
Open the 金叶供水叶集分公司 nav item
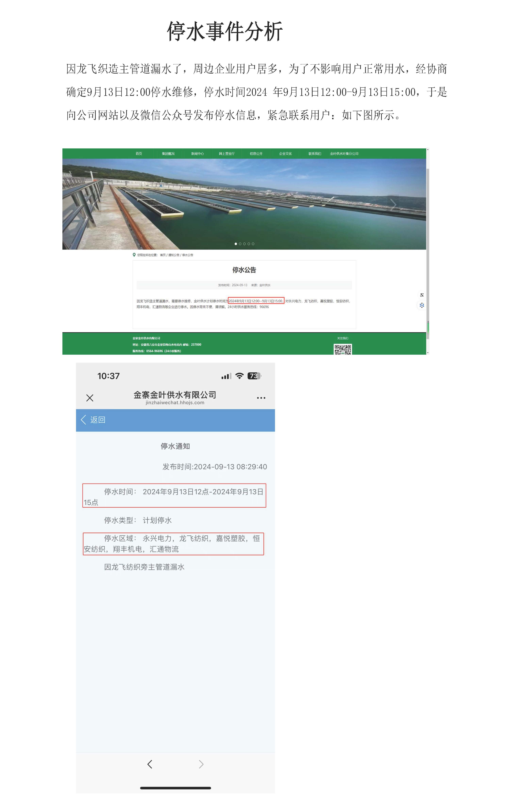pos(344,154)
